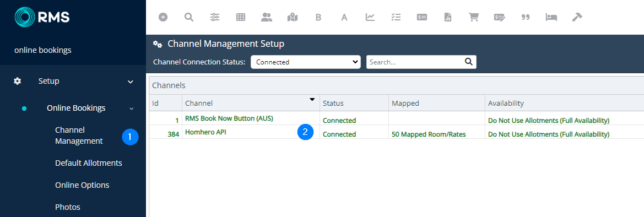Open the line chart icon
The width and height of the screenshot is (644, 217).
(370, 17)
